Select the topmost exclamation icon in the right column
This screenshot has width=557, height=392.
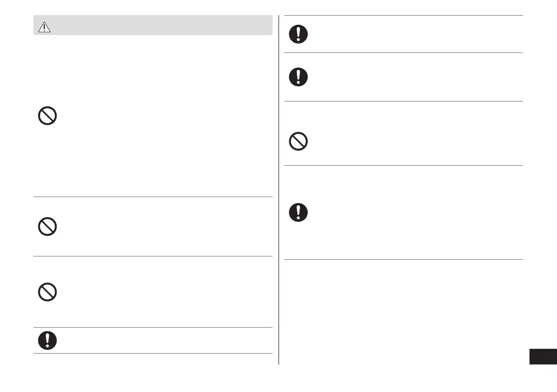(x=298, y=34)
